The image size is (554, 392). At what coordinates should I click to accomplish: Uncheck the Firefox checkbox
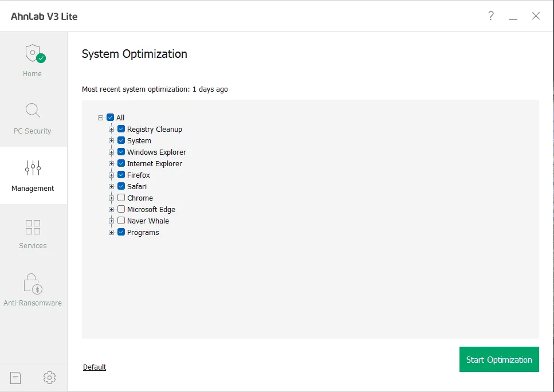(121, 175)
